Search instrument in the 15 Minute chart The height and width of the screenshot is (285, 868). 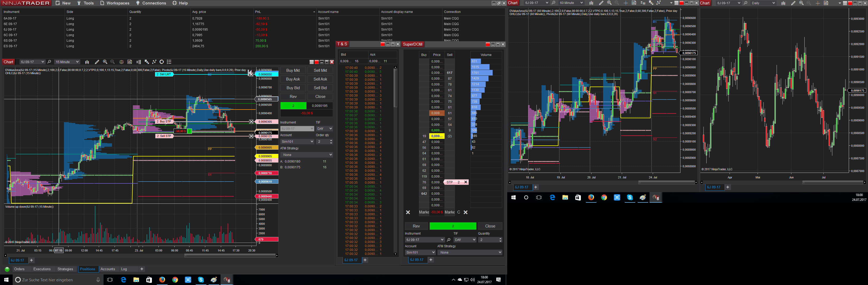(49, 62)
